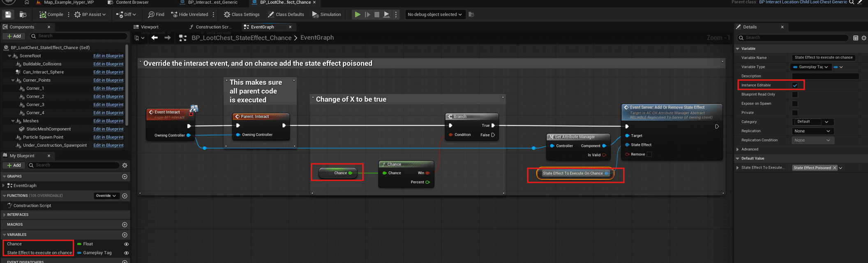Open the debug object selector dropdown
The image size is (868, 263).
pyautogui.click(x=434, y=14)
